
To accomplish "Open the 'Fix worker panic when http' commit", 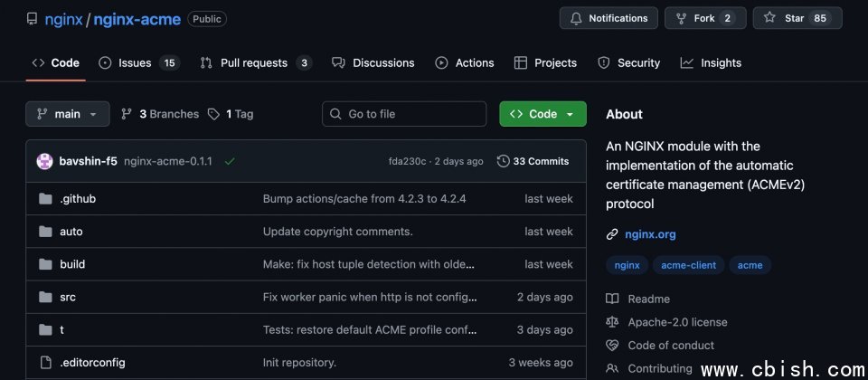I will (370, 297).
